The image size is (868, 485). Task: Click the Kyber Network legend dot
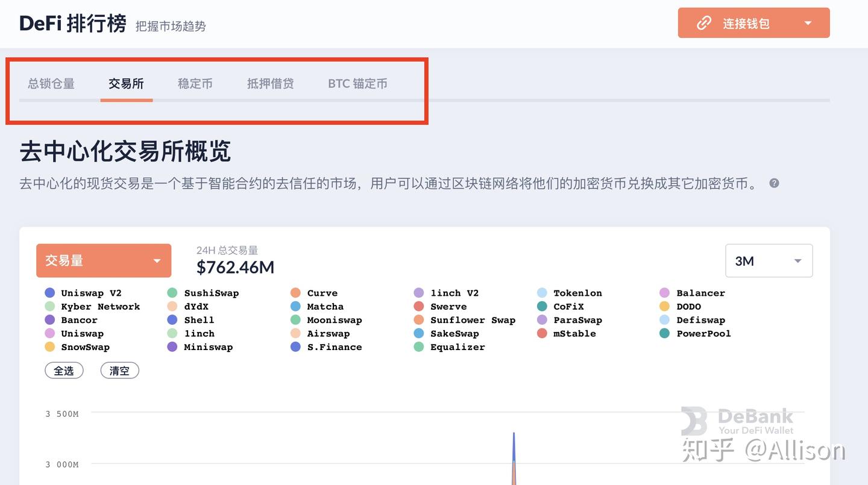(x=49, y=306)
